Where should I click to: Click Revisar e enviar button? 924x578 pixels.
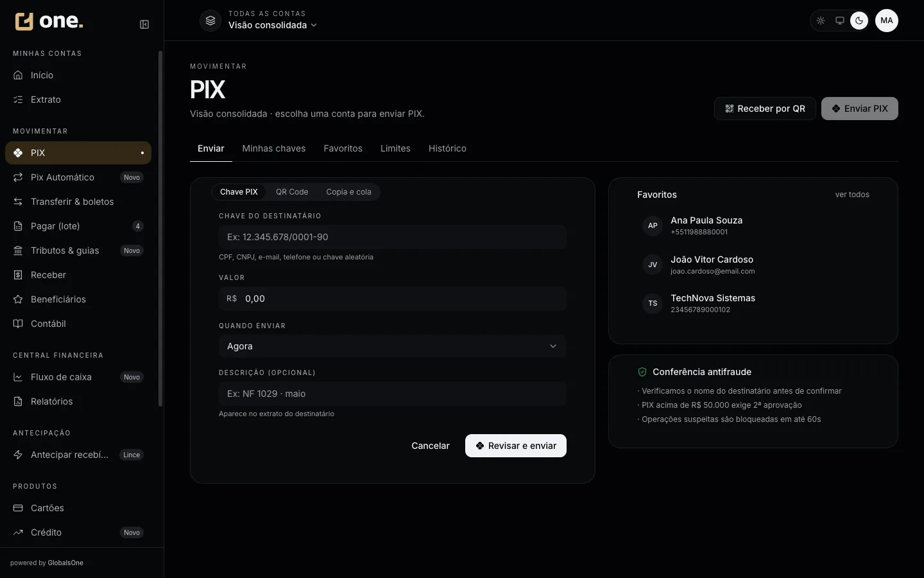coord(516,446)
